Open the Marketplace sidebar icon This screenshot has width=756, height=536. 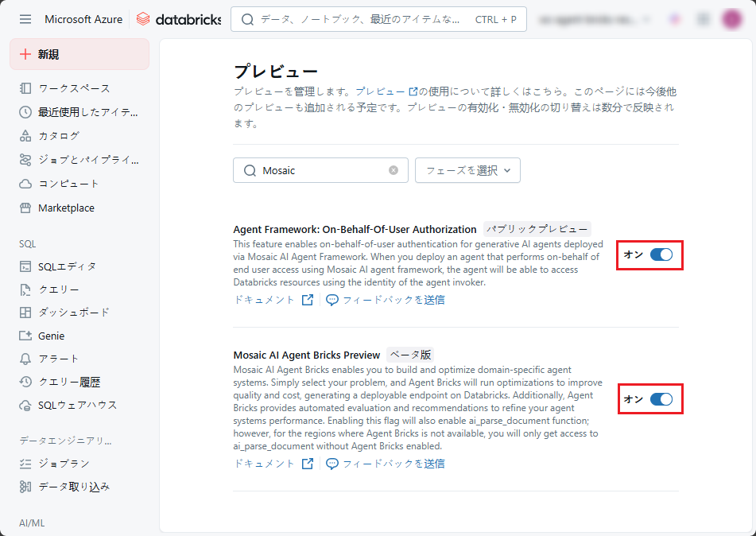point(25,208)
